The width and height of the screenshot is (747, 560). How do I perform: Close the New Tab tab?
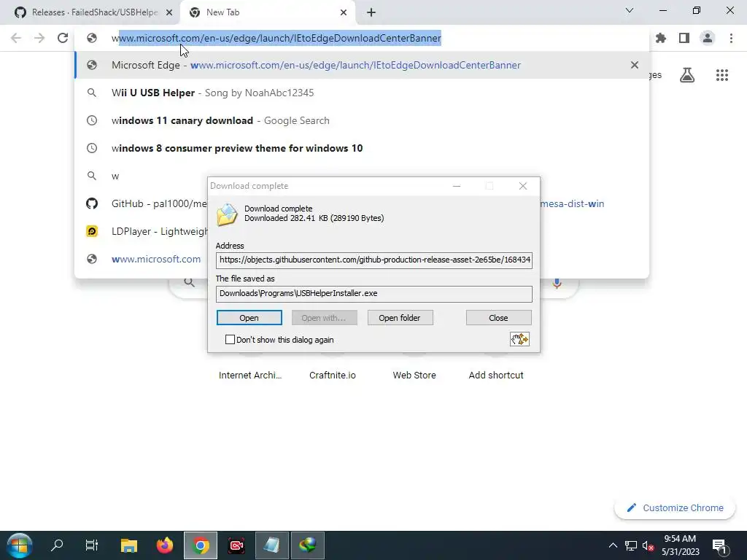pyautogui.click(x=344, y=12)
